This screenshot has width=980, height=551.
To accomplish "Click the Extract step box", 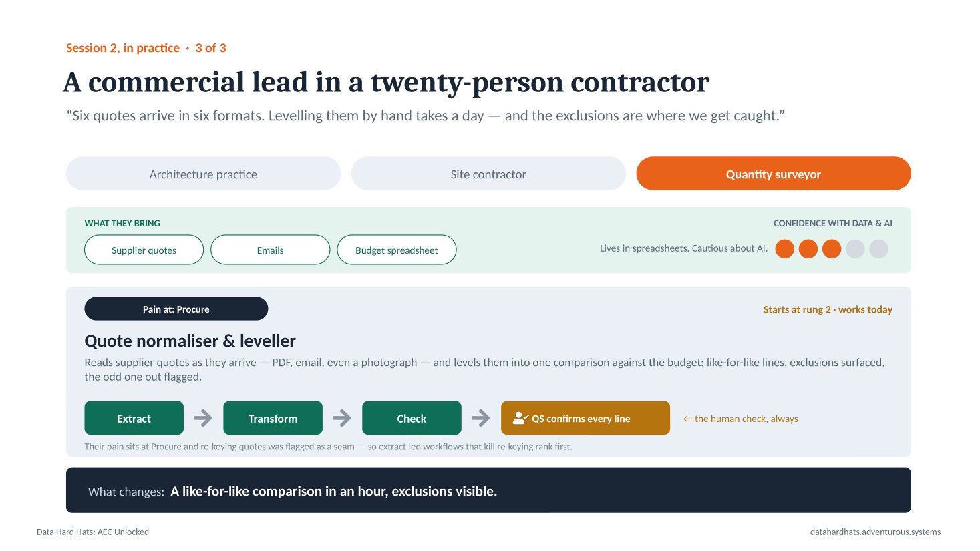I will (134, 418).
